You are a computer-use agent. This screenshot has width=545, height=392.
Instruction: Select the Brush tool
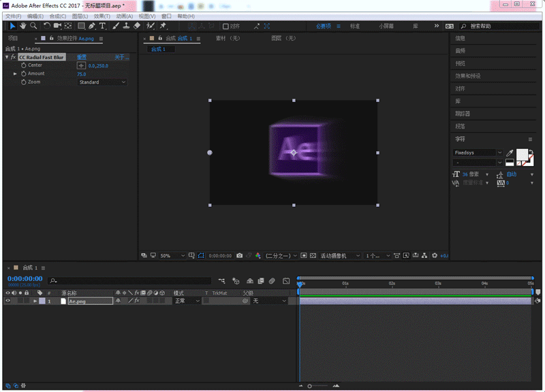pos(115,26)
